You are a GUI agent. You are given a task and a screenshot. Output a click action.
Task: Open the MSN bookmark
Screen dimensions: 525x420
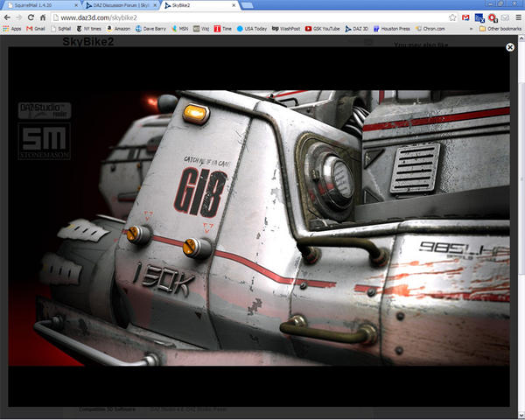(179, 29)
